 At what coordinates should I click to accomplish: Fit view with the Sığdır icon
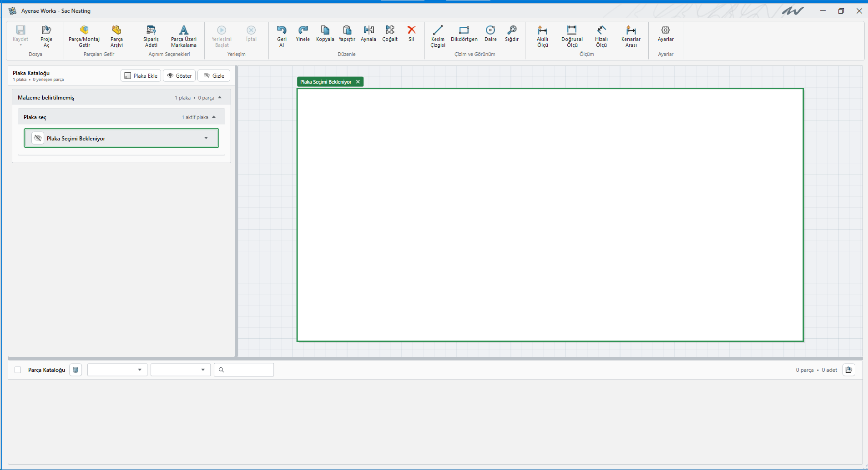(512, 33)
